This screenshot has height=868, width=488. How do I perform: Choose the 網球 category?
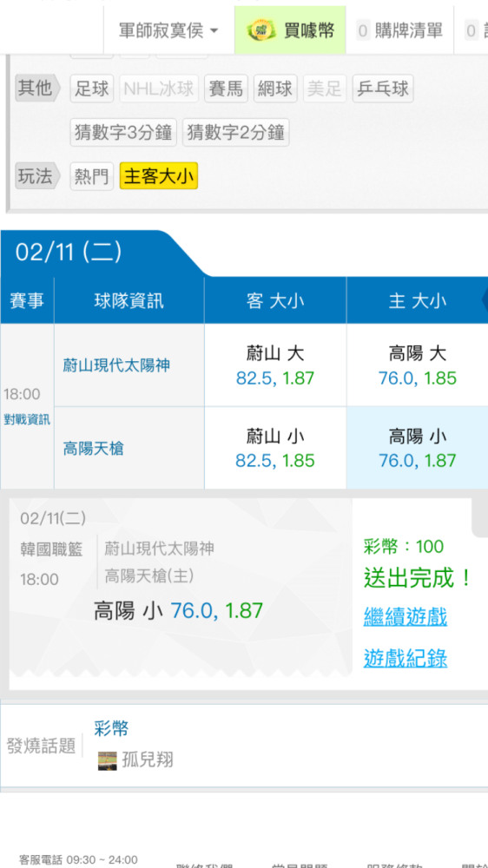click(x=276, y=89)
